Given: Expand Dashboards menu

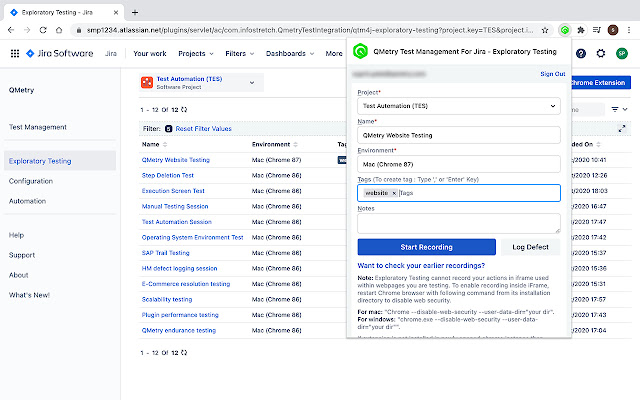Looking at the screenshot, I should pyautogui.click(x=290, y=53).
